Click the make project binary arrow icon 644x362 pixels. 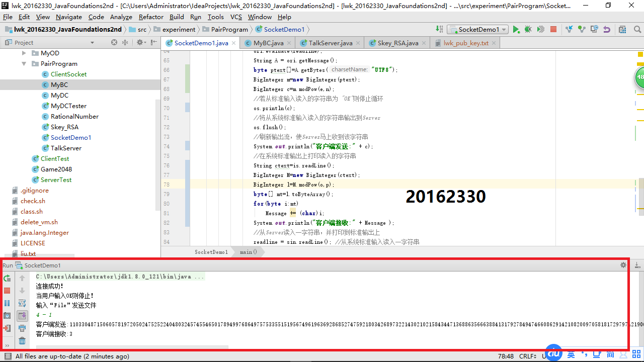coord(439,30)
